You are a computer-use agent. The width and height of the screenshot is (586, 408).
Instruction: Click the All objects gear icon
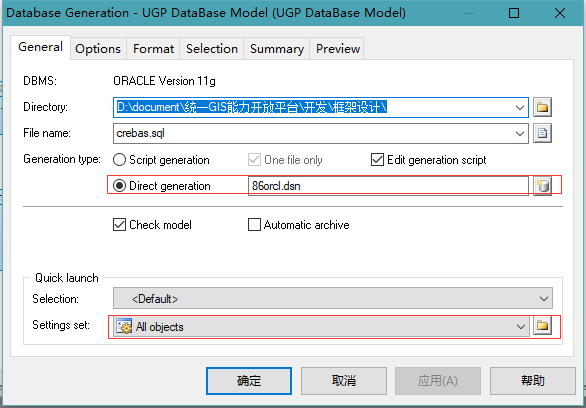point(124,327)
